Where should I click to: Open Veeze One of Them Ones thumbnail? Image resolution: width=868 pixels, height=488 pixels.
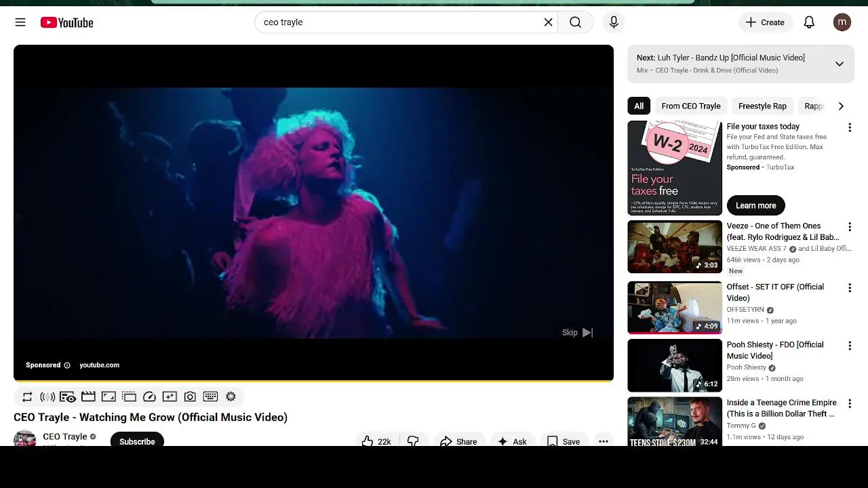pyautogui.click(x=675, y=247)
